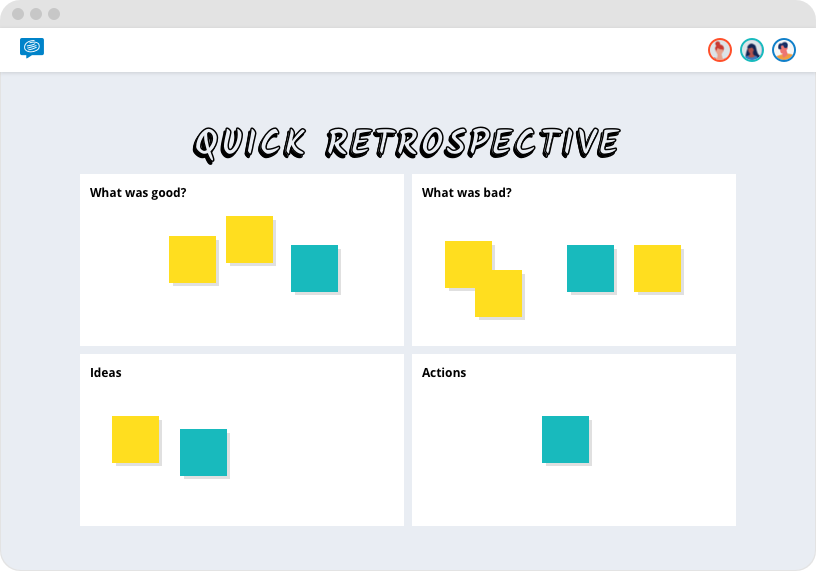Select the teal note in What was bad
Viewport: 816px width, 571px height.
tap(590, 268)
